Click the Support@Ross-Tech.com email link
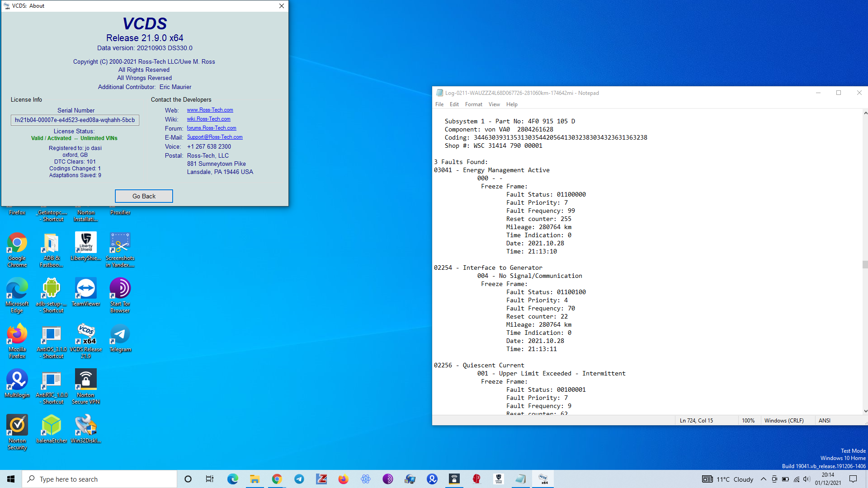This screenshot has width=868, height=488. (x=215, y=137)
